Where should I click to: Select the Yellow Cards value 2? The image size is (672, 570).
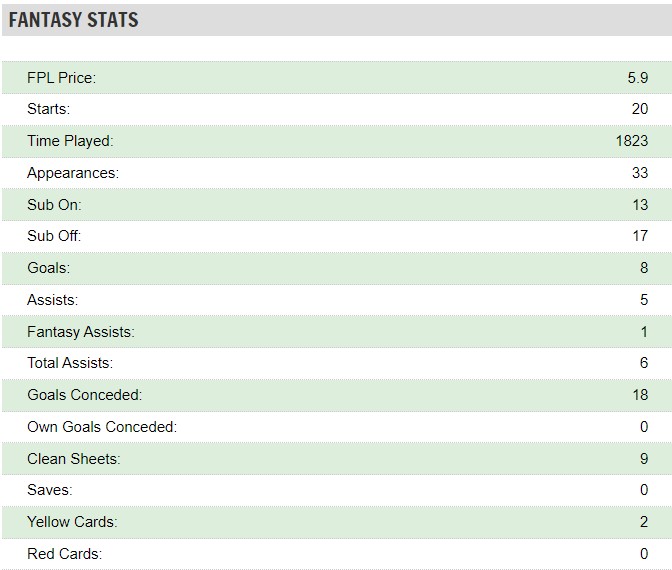tap(644, 522)
